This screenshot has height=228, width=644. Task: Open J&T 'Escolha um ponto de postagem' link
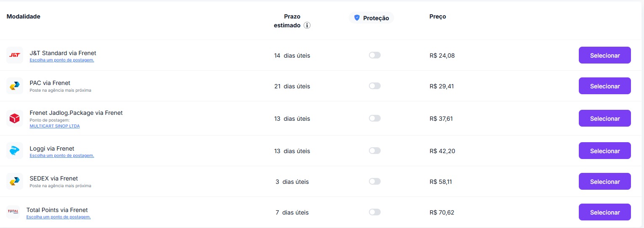tap(62, 60)
